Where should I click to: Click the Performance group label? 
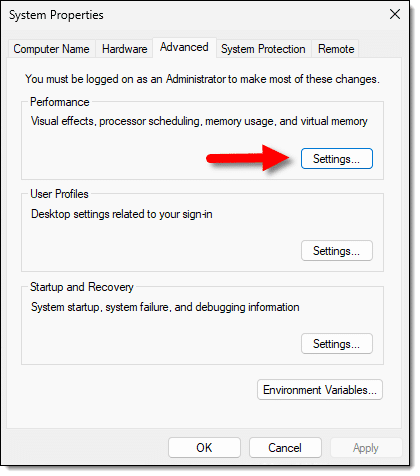60,102
